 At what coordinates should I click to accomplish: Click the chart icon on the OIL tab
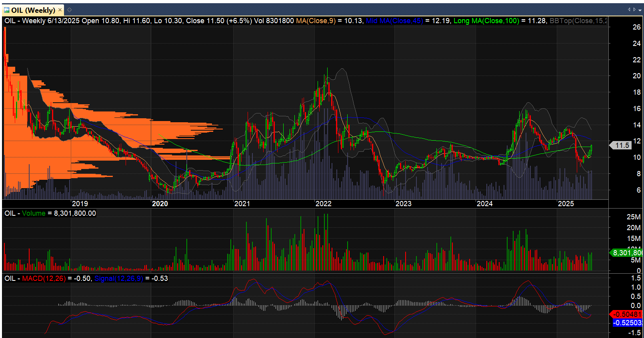pos(7,10)
